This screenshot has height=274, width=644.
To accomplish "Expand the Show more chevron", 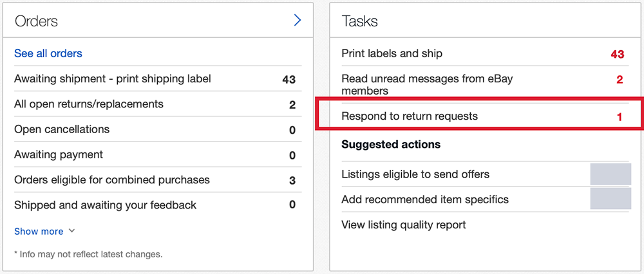I will point(71,231).
